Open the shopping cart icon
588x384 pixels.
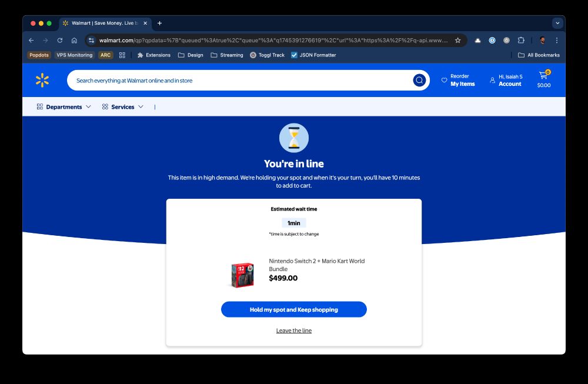(543, 75)
